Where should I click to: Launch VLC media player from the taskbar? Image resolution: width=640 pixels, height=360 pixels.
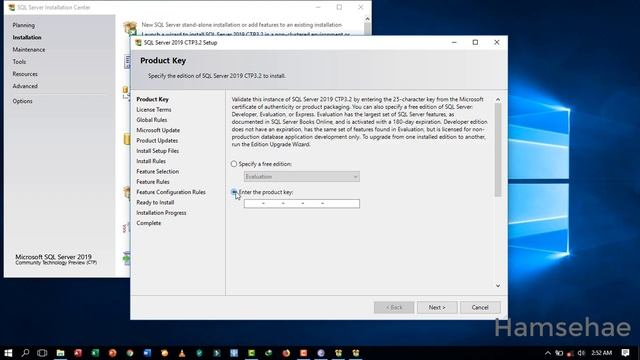[182, 353]
